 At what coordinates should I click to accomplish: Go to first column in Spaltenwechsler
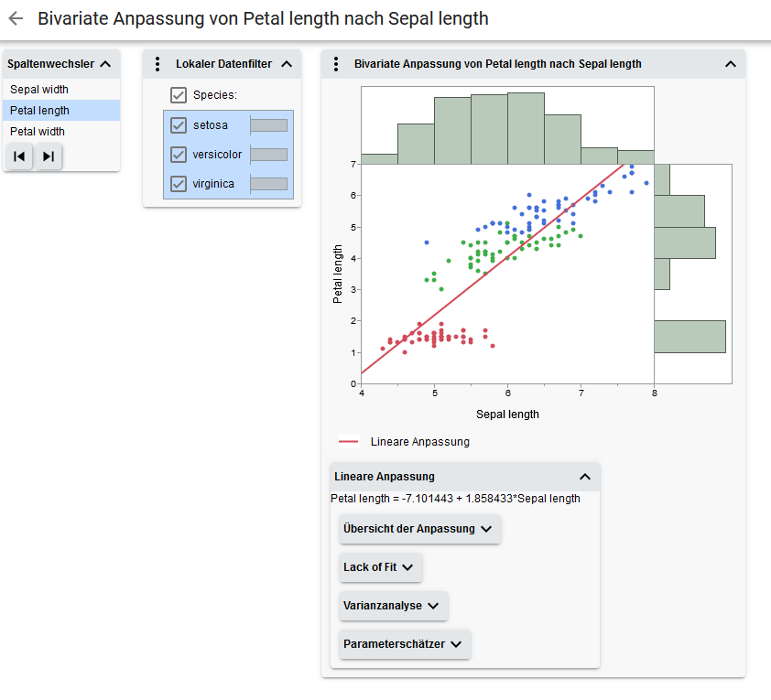(x=19, y=156)
